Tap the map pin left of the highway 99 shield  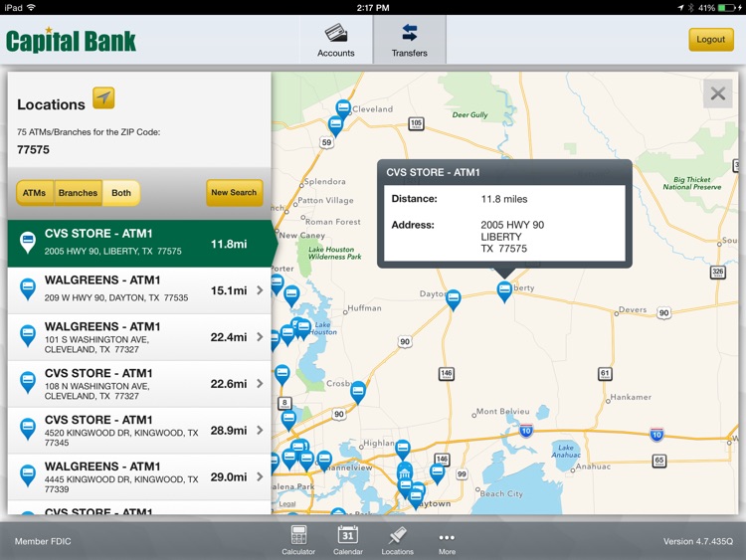[438, 473]
